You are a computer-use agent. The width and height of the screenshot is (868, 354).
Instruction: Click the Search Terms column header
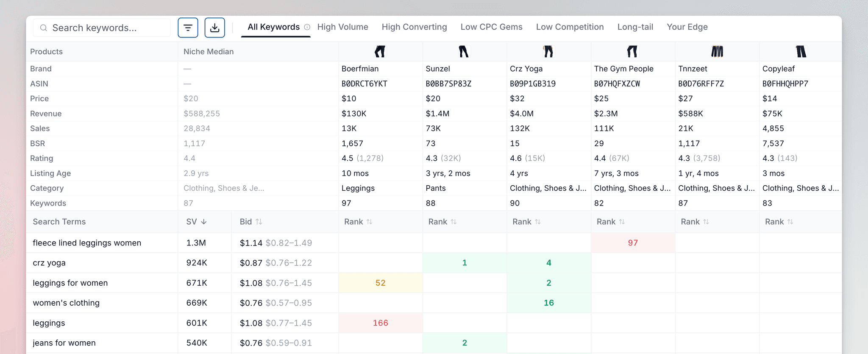tap(59, 222)
